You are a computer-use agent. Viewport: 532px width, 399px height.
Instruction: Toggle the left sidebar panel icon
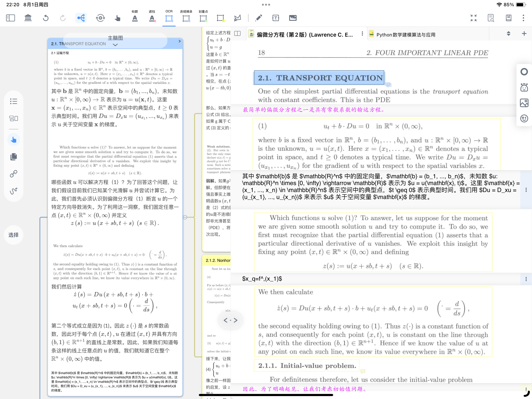(x=10, y=18)
